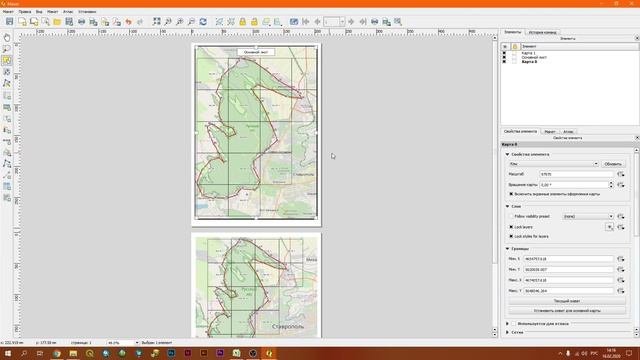The image size is (640, 360).
Task: Expand the Сетки section
Action: point(507,333)
